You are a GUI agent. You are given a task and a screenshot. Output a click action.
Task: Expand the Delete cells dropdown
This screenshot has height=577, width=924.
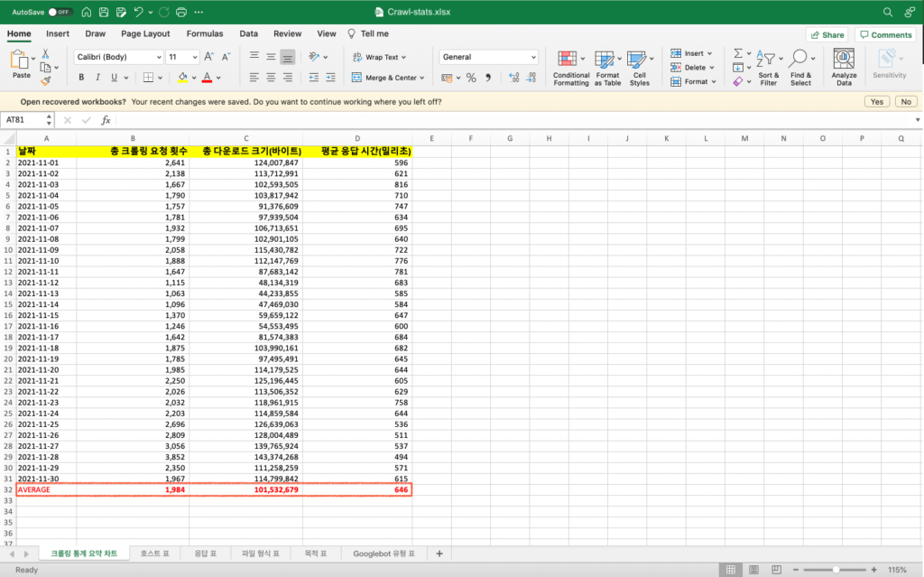tap(712, 68)
